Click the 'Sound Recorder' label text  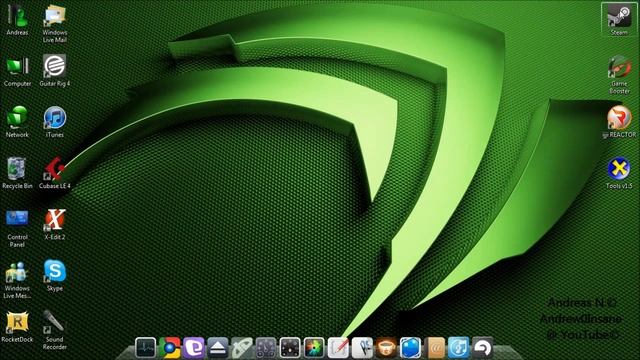coord(55,343)
